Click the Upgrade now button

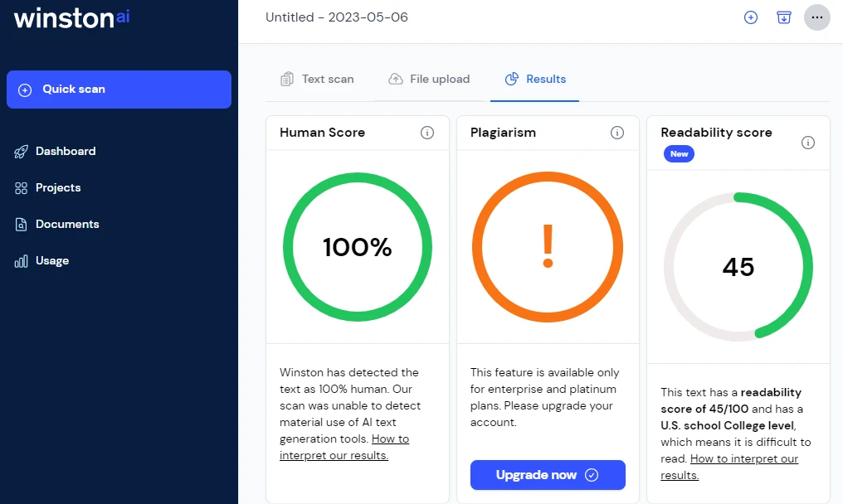pyautogui.click(x=548, y=475)
